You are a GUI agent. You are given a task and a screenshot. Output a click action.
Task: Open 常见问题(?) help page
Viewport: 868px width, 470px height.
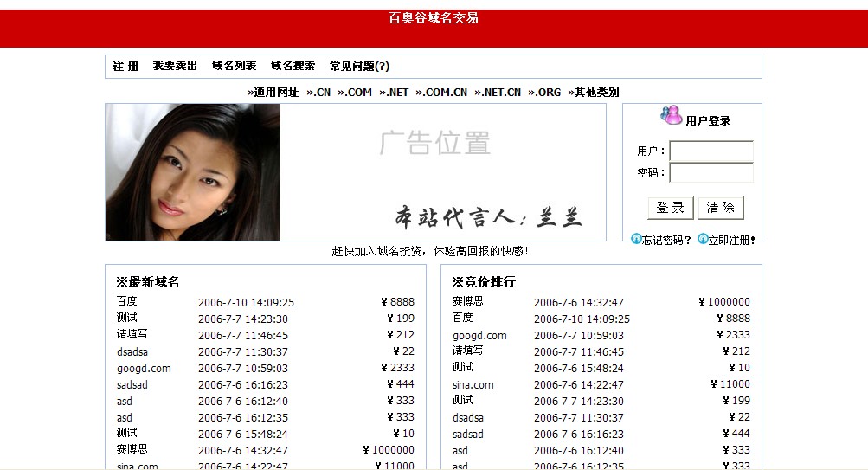click(x=359, y=66)
